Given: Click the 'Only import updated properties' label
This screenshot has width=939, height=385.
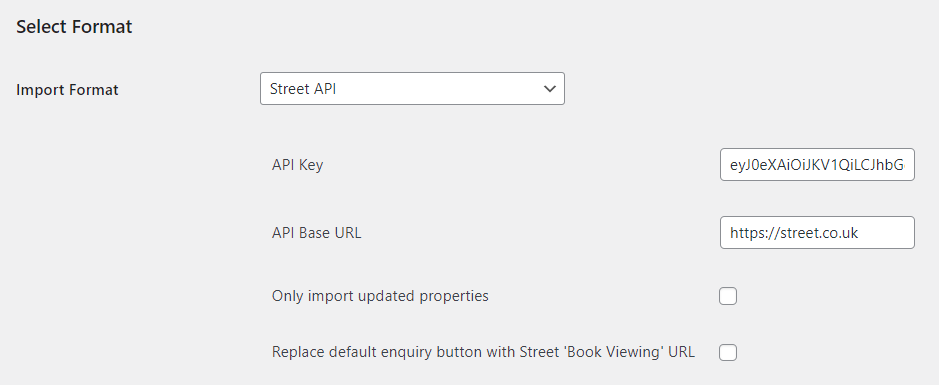Looking at the screenshot, I should (380, 296).
